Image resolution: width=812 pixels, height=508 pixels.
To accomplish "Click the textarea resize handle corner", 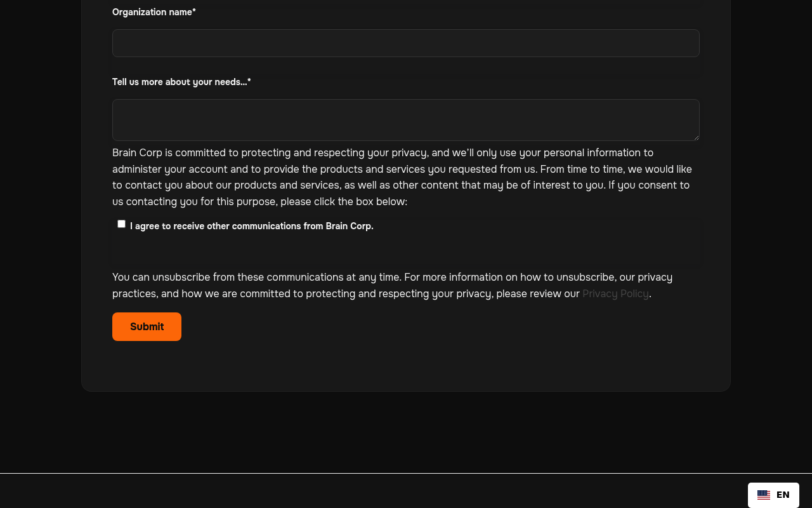I will tap(696, 137).
